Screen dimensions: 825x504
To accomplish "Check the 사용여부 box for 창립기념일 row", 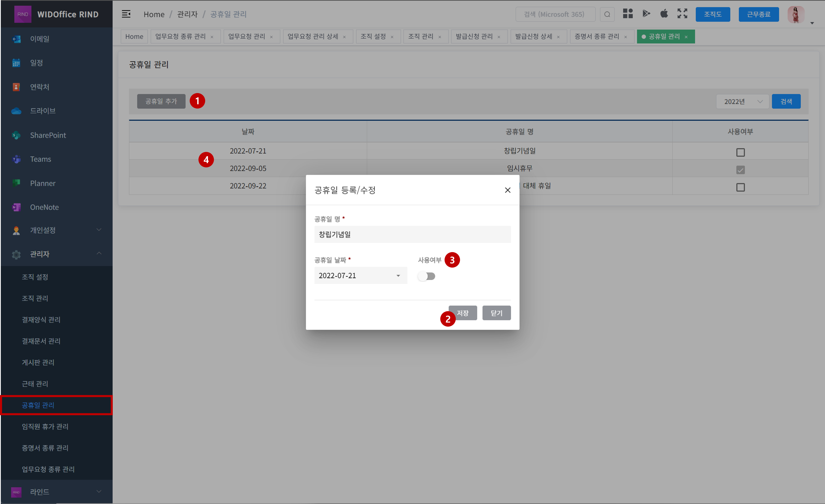I will coord(740,152).
